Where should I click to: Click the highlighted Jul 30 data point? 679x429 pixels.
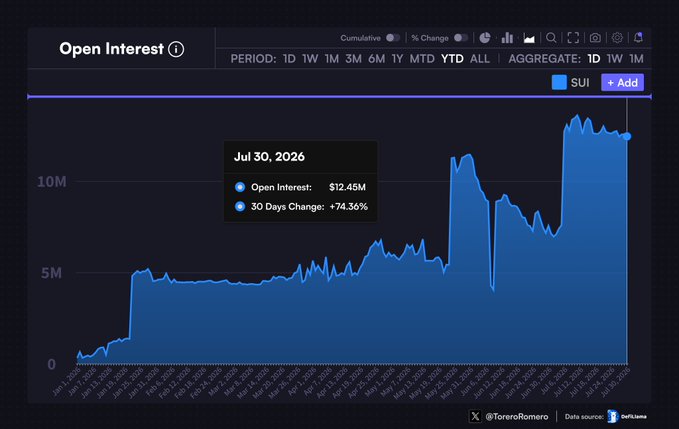pos(627,136)
